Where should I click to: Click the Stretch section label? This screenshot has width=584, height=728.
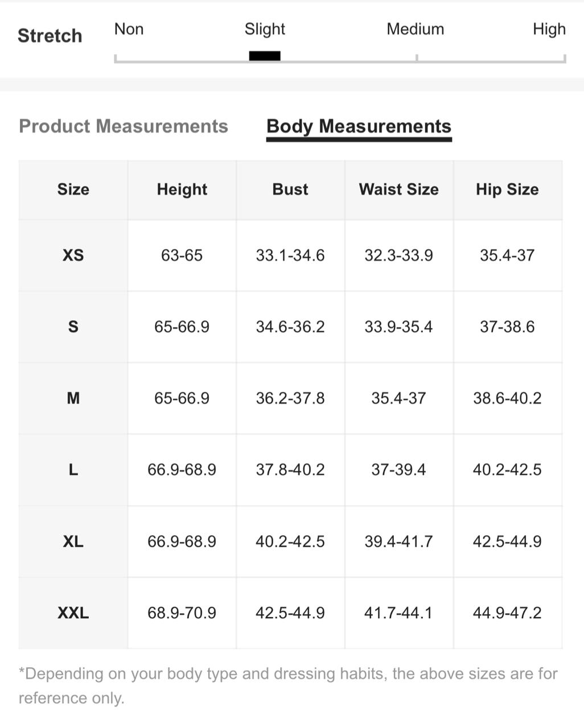(x=50, y=36)
